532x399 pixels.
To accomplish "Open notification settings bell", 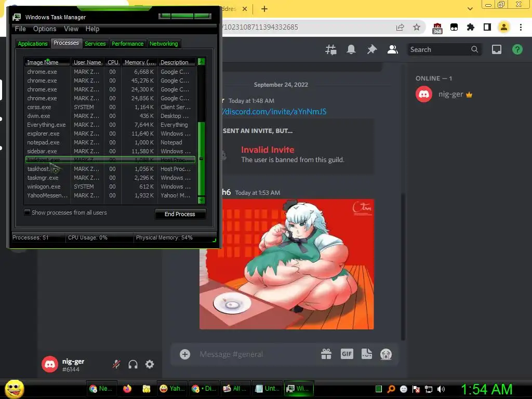I will [351, 49].
